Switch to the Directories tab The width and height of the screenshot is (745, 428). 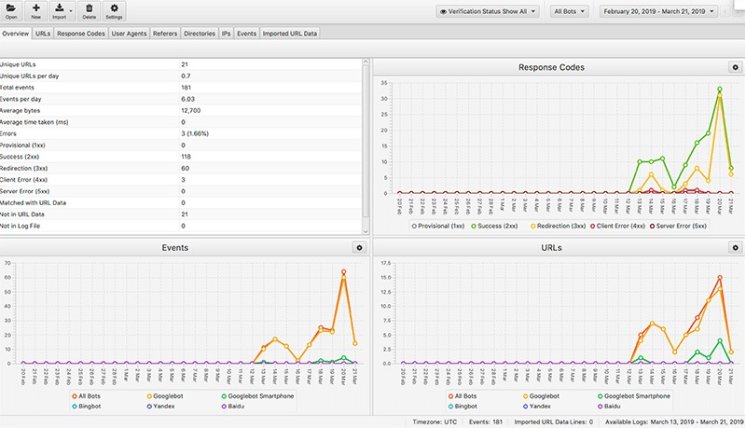pyautogui.click(x=200, y=33)
